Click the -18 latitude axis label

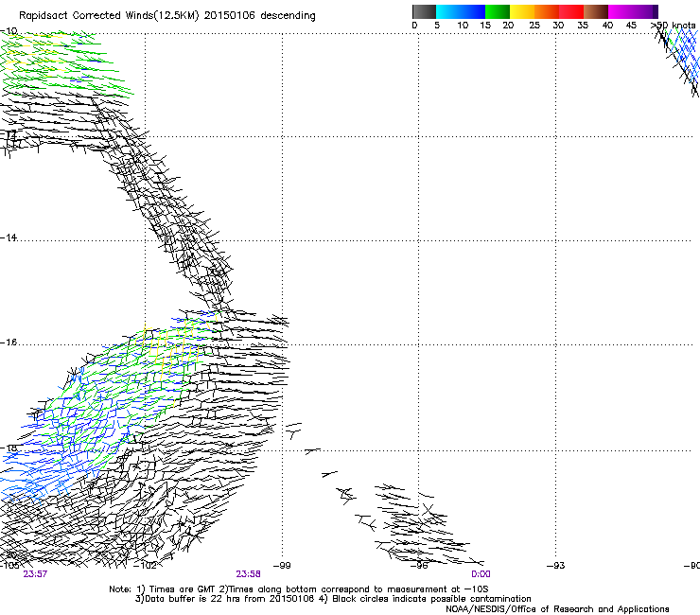tap(9, 448)
